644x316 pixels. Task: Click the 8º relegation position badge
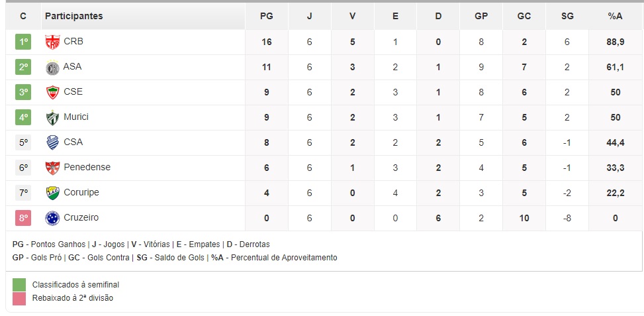click(24, 218)
